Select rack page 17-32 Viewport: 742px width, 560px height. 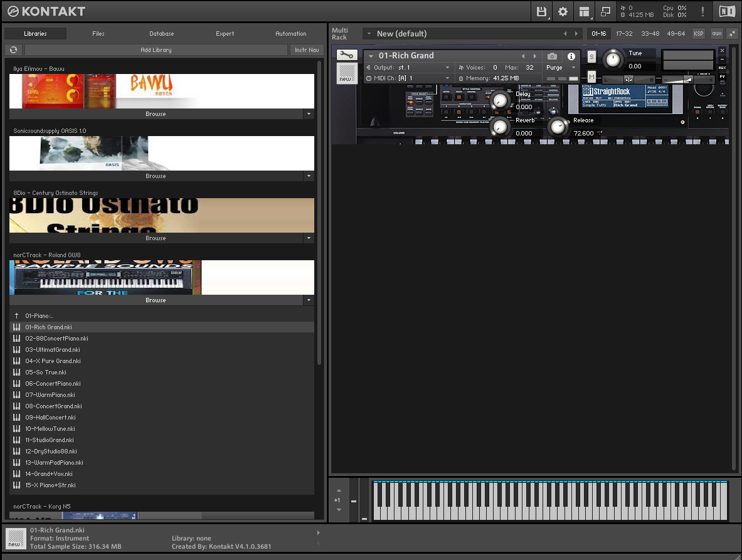[x=624, y=34]
